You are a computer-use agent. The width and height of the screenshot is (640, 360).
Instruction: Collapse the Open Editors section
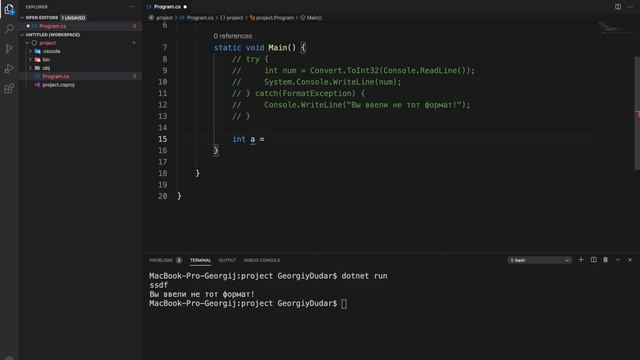[x=22, y=18]
